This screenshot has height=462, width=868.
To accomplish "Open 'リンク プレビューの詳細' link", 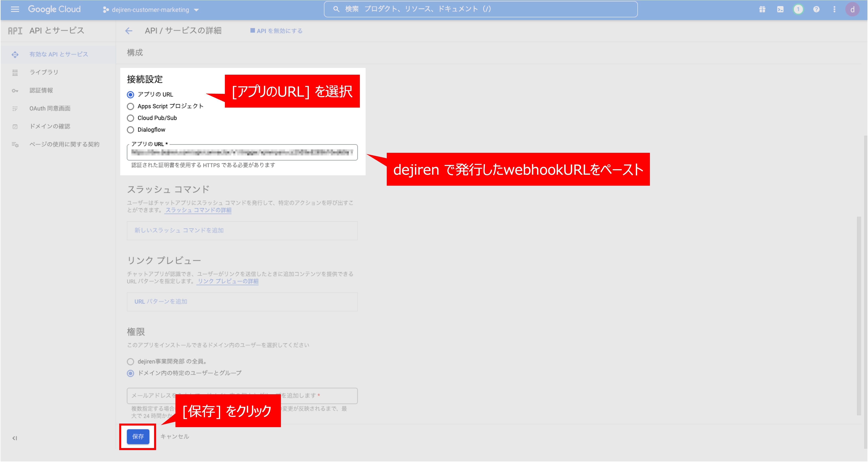I will coord(228,281).
